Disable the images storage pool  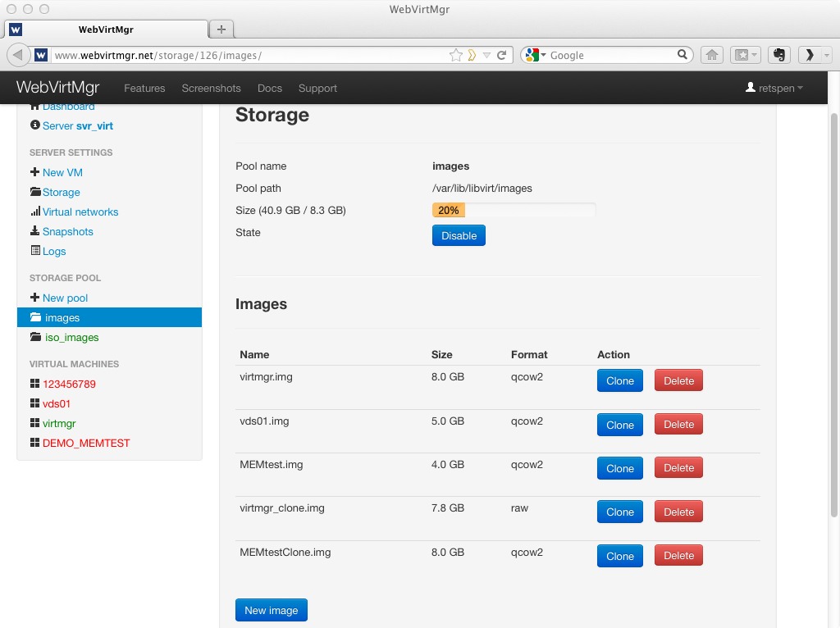[459, 235]
